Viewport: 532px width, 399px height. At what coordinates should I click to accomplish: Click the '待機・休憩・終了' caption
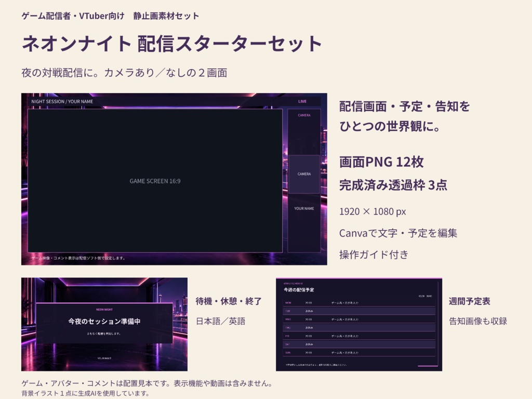pyautogui.click(x=229, y=301)
